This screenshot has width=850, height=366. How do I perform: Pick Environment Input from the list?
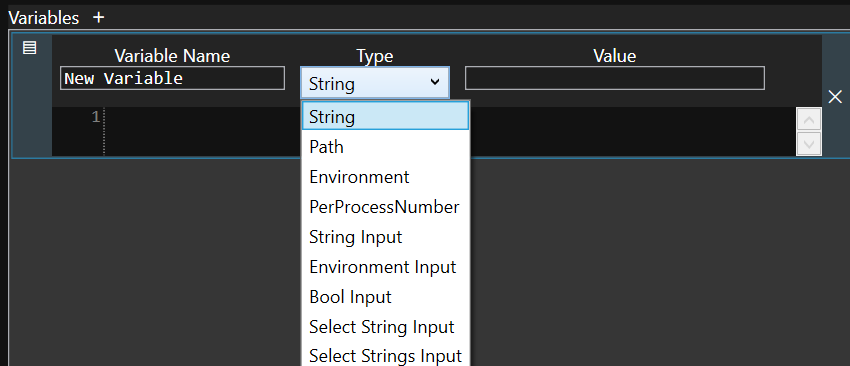coord(385,267)
